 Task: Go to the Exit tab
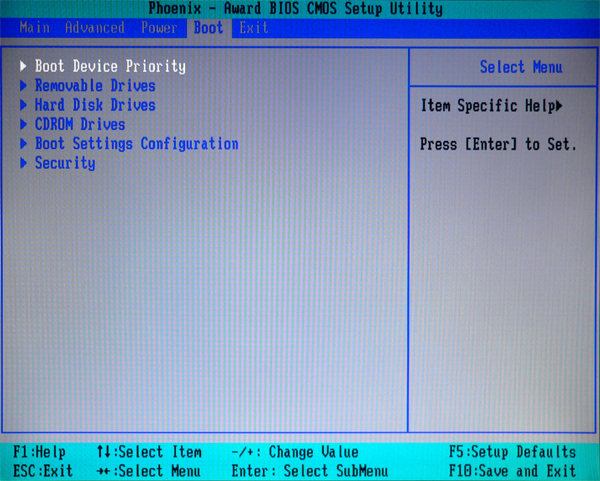[x=254, y=28]
